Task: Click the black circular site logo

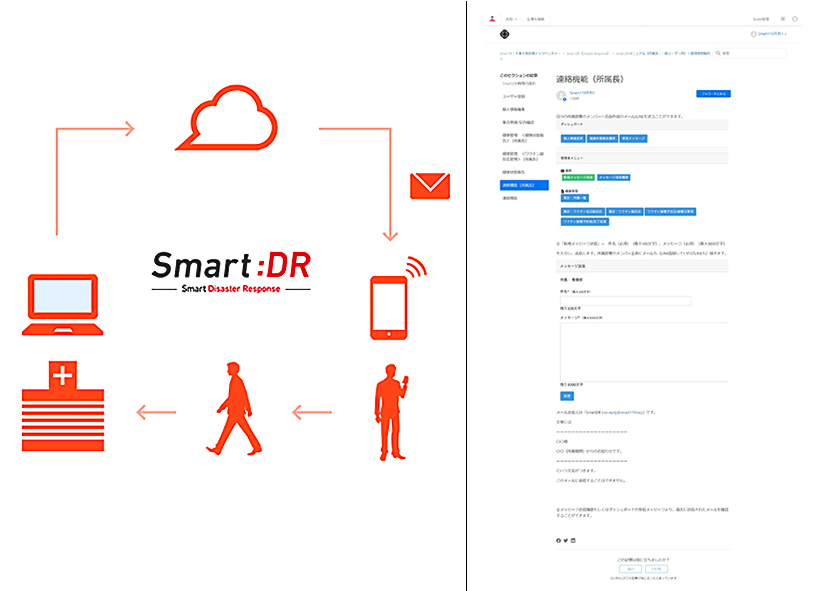Action: 504,34
